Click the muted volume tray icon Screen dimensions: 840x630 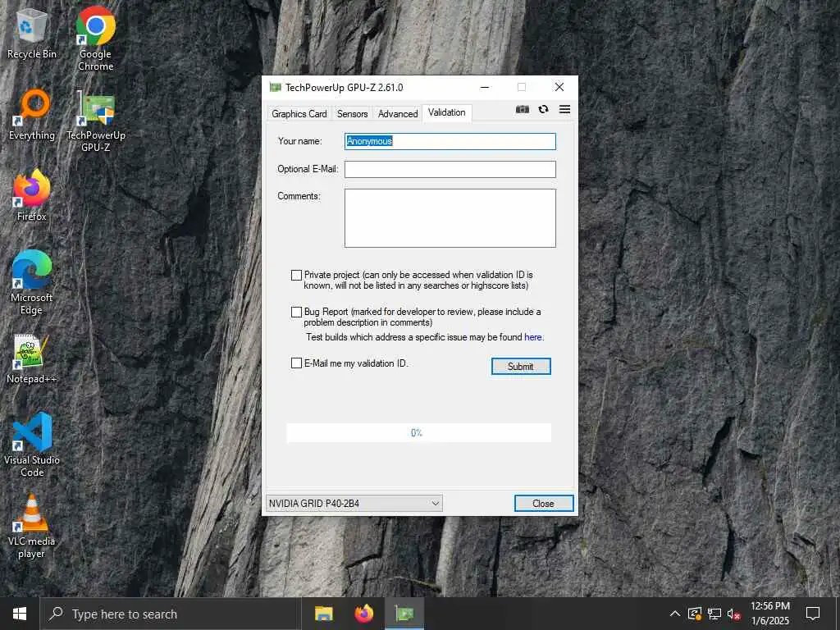point(734,614)
